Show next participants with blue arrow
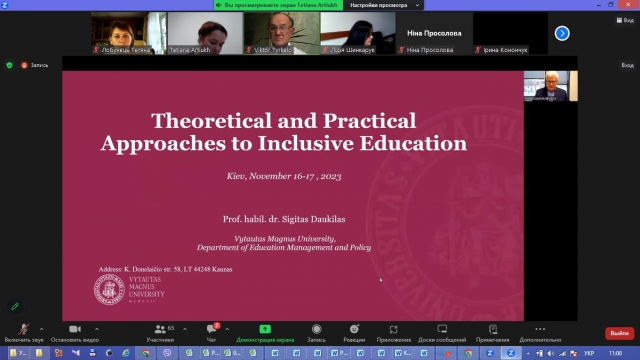The height and width of the screenshot is (360, 640). [x=562, y=33]
